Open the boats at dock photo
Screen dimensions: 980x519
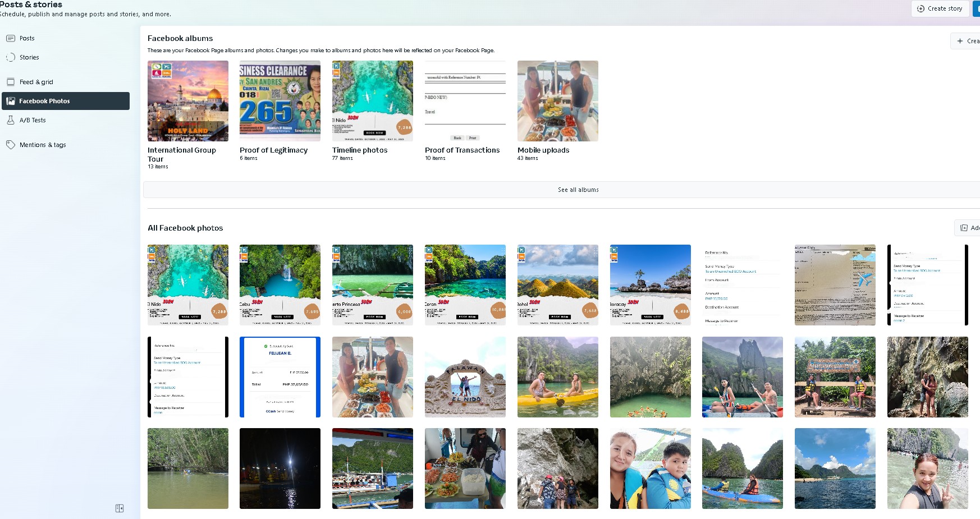pyautogui.click(x=373, y=469)
